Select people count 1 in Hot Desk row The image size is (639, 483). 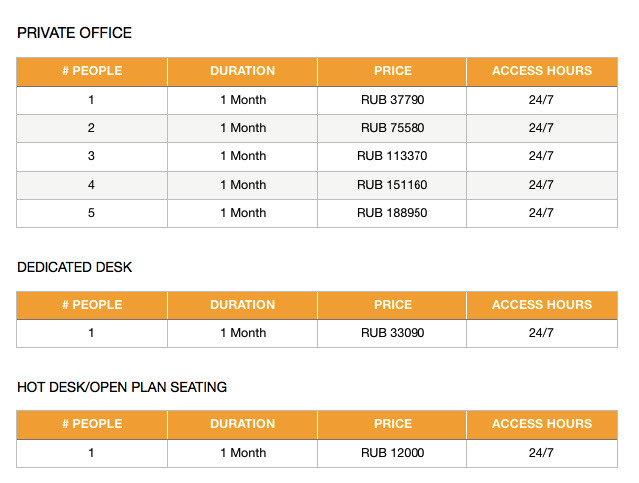(91, 453)
